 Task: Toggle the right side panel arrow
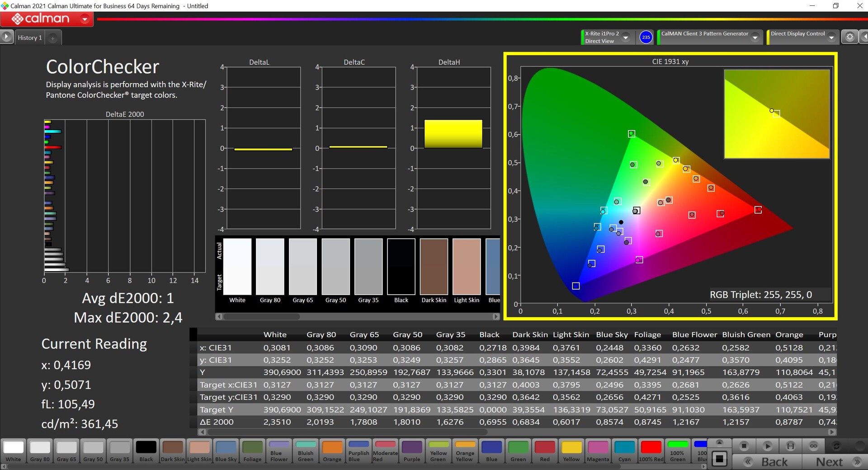point(863,37)
